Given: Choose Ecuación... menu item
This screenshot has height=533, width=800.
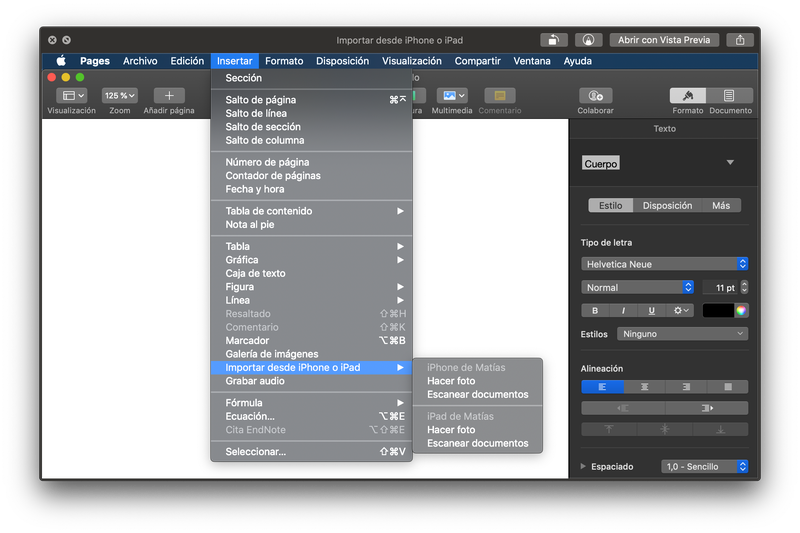Looking at the screenshot, I should tap(311, 416).
